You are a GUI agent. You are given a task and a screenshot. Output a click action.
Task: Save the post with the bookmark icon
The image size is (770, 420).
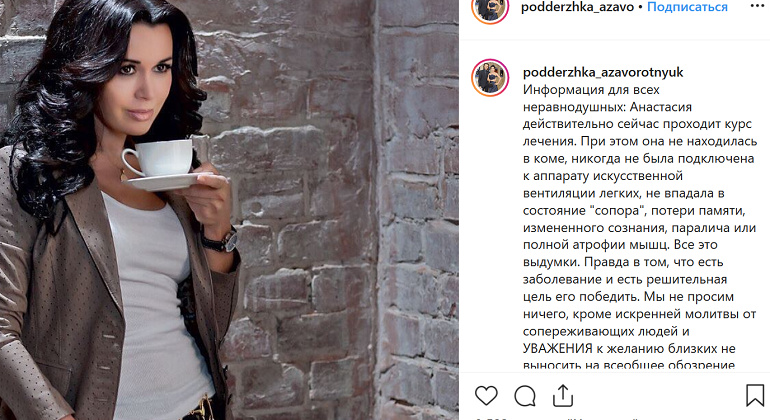pyautogui.click(x=755, y=395)
